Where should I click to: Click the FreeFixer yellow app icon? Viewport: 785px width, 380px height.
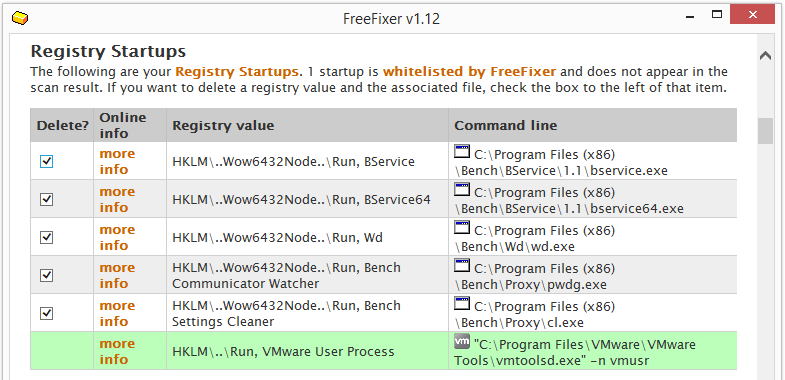(19, 19)
